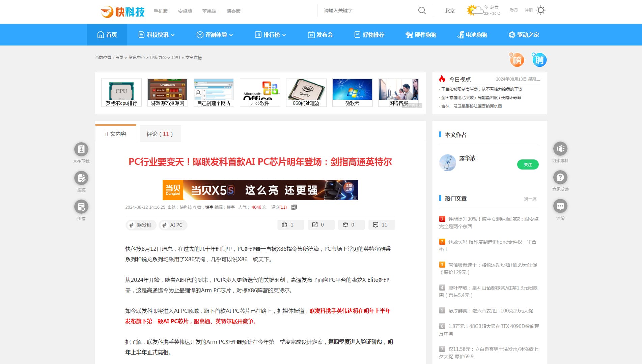Click breadcrumb 资讯中心
This screenshot has height=364, width=642.
pyautogui.click(x=137, y=58)
